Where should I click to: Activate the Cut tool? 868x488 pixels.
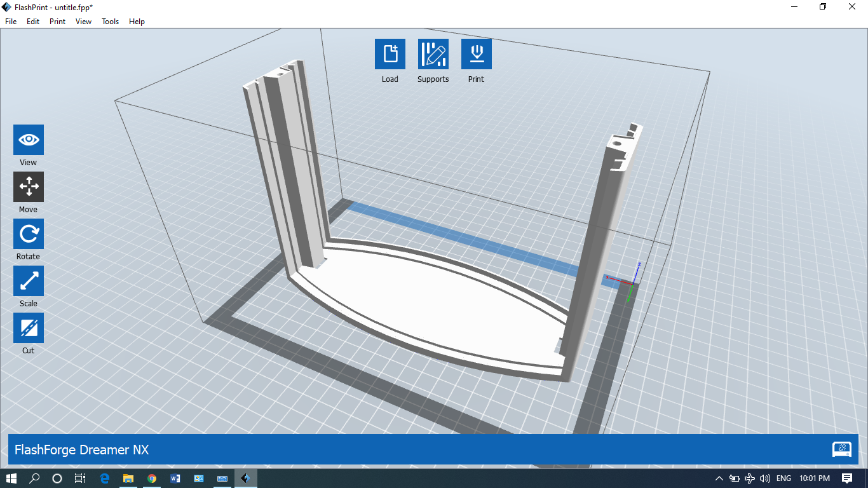click(29, 328)
